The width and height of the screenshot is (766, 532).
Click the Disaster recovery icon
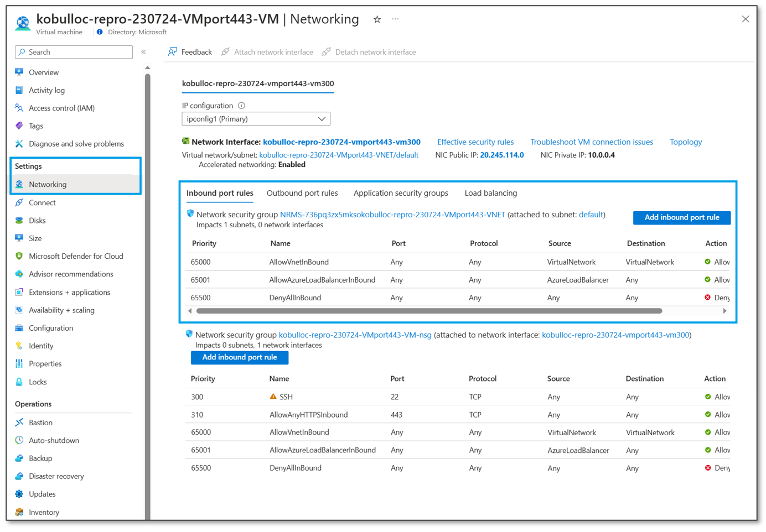click(x=20, y=476)
